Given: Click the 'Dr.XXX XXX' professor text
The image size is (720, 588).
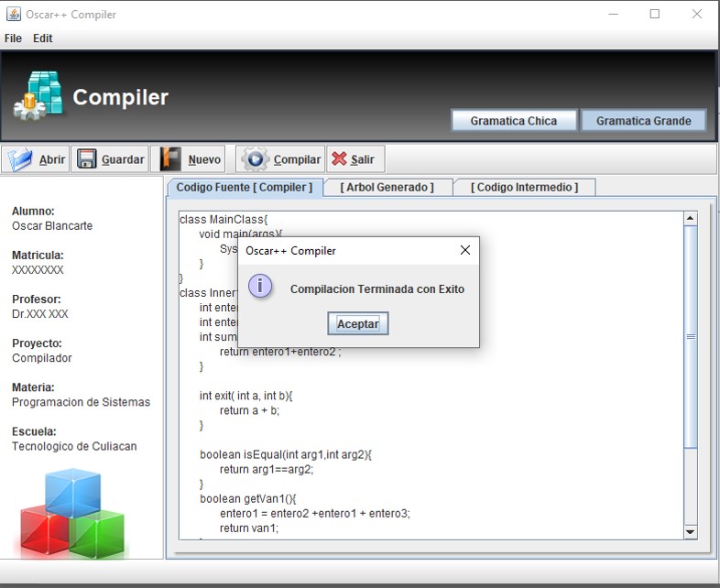Looking at the screenshot, I should click(x=40, y=314).
